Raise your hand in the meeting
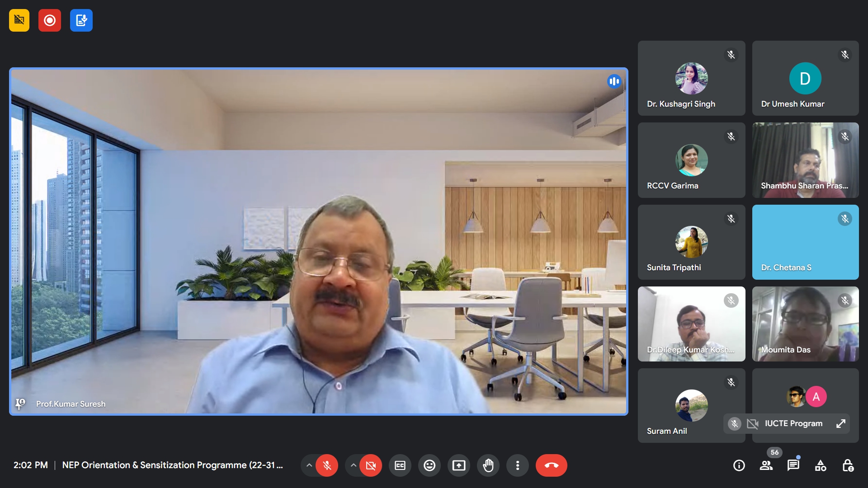868x488 pixels. [488, 465]
